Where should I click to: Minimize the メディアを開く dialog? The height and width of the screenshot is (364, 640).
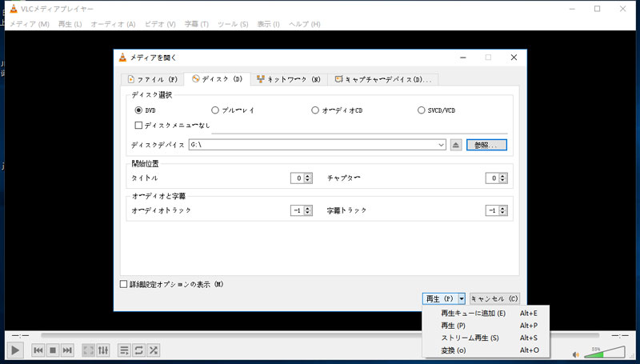pyautogui.click(x=463, y=58)
